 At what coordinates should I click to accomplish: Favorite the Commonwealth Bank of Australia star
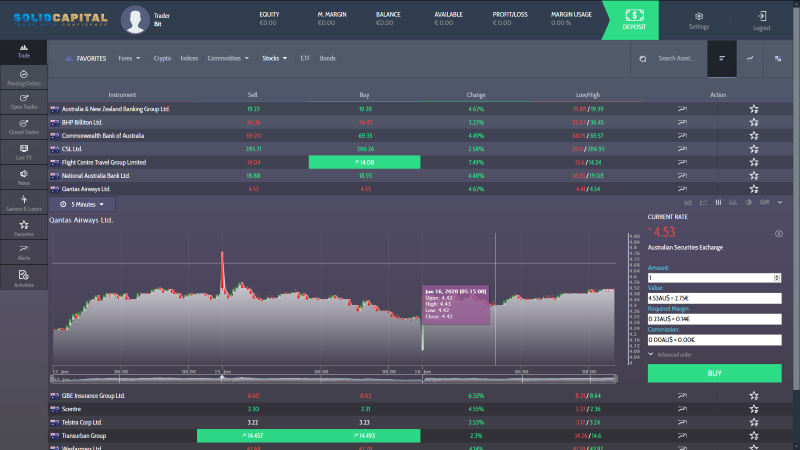754,136
